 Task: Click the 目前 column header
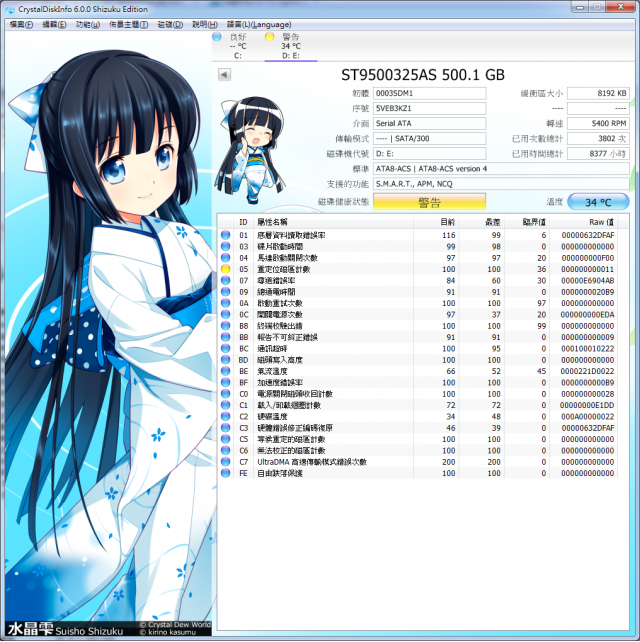(436, 222)
